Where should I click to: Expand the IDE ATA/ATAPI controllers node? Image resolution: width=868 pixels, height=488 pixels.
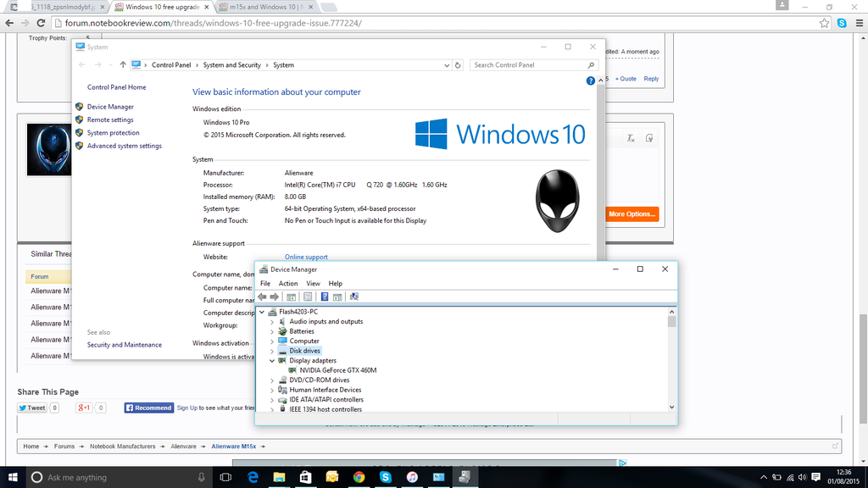click(272, 400)
